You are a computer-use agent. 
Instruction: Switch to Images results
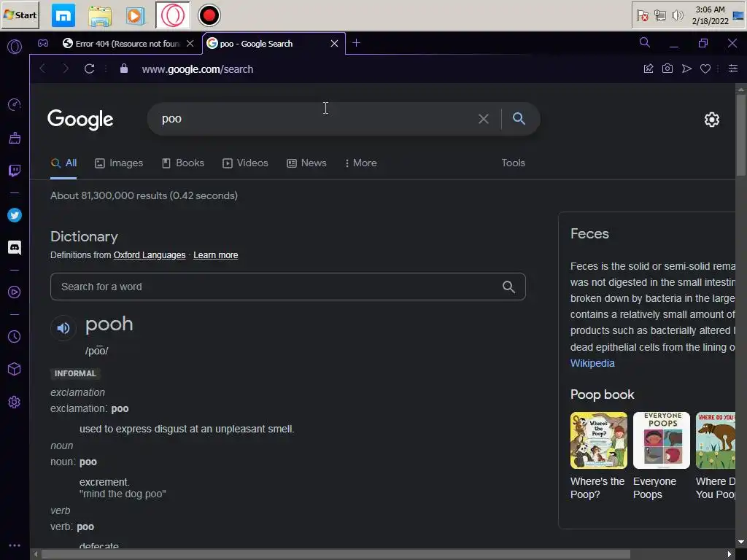coord(119,163)
